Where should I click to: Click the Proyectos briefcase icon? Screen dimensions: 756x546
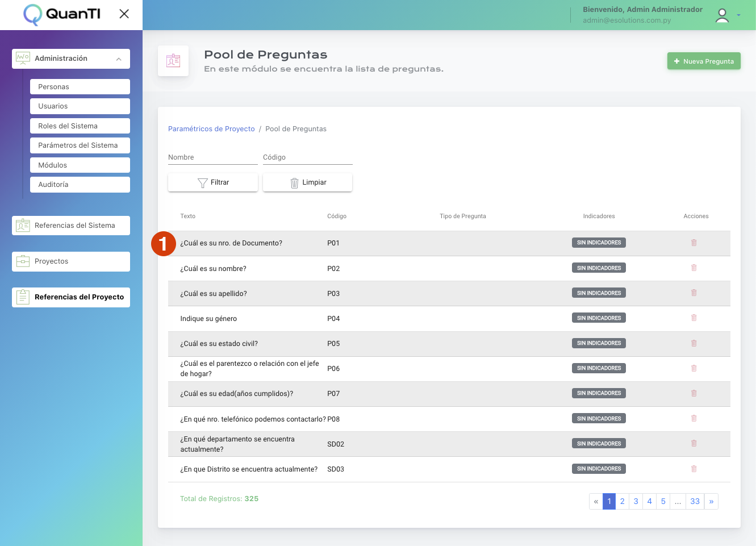coord(23,261)
